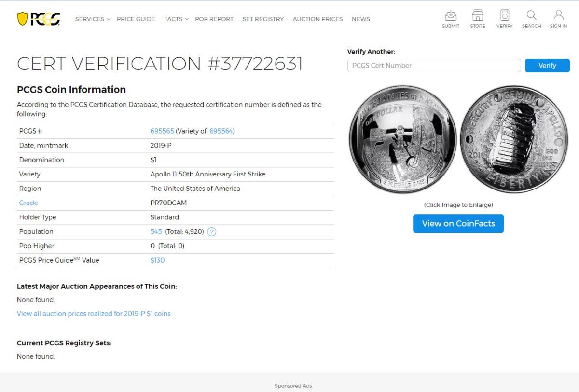Open the Pop Report menu item
This screenshot has width=579, height=392.
(x=214, y=19)
